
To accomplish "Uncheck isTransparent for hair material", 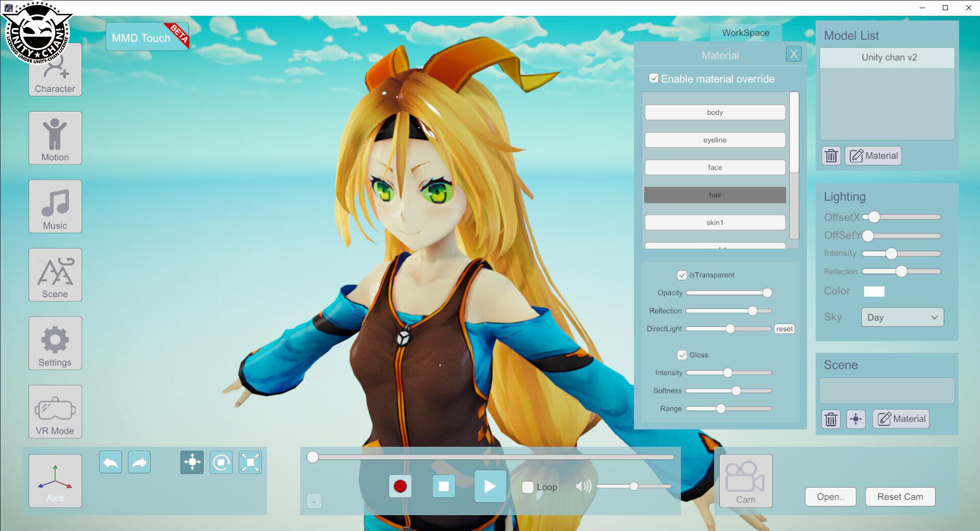I will [683, 275].
